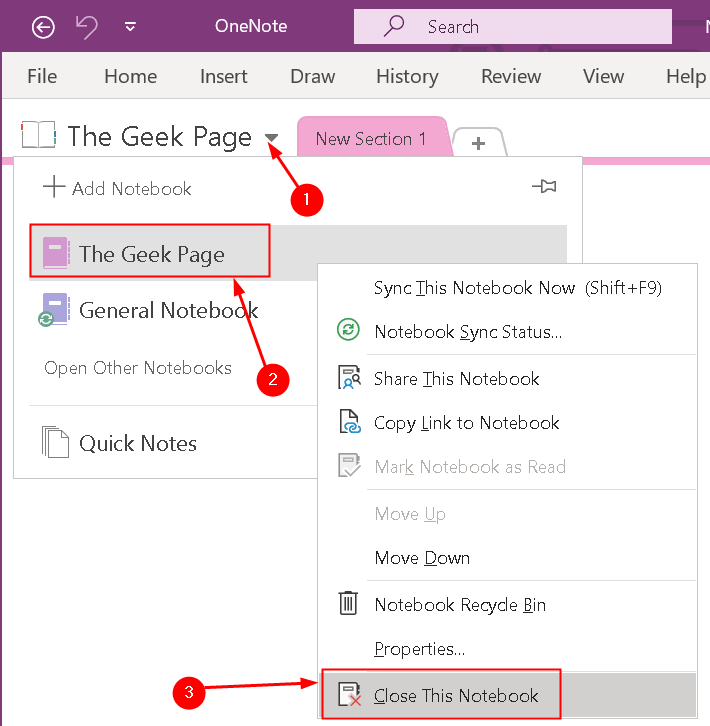
Task: Choose Sync This Notebook Now
Action: coord(508,288)
